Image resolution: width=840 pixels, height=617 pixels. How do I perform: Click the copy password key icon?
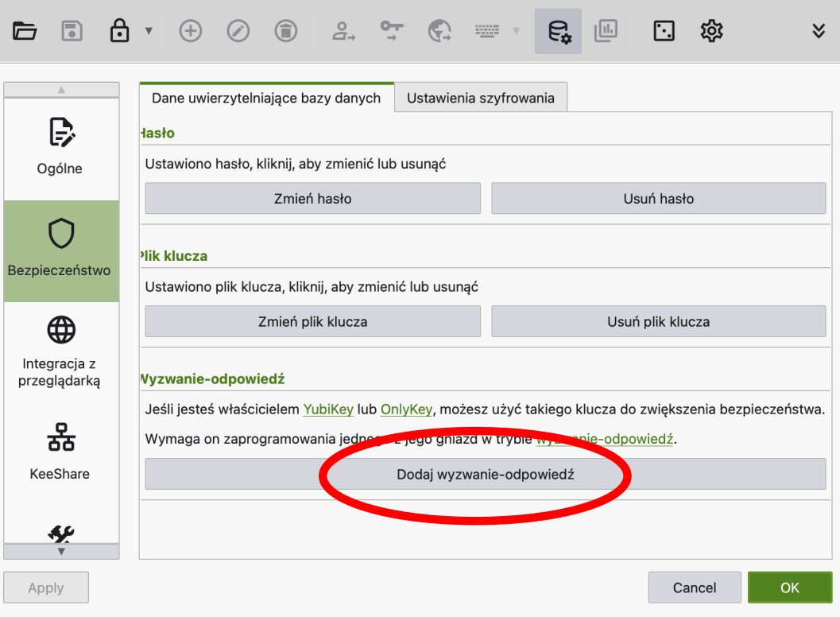[x=391, y=31]
